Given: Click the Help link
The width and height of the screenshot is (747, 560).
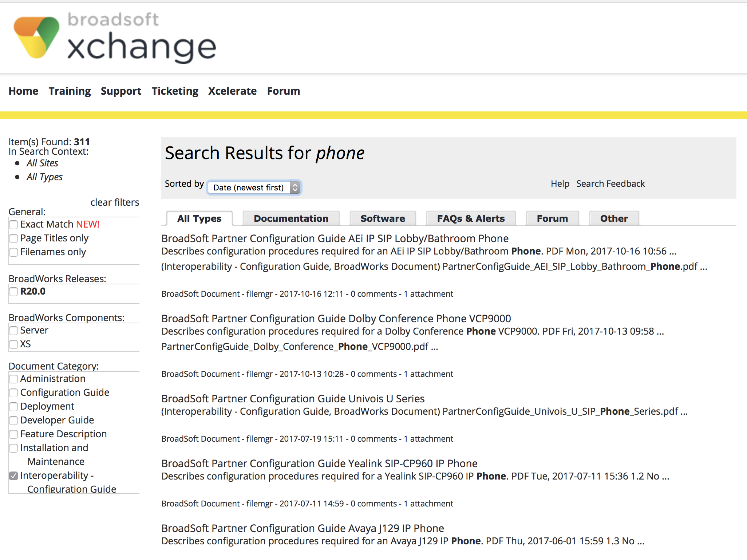Looking at the screenshot, I should (x=560, y=184).
